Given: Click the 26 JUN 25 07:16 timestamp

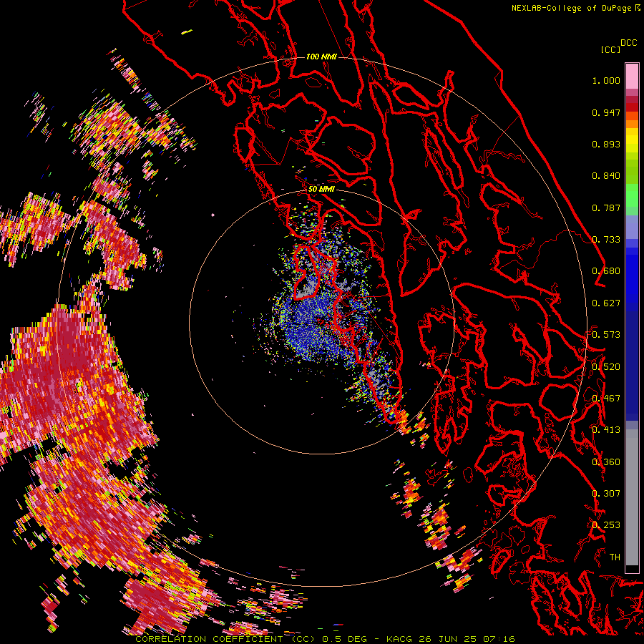Looking at the screenshot, I should tap(467, 639).
